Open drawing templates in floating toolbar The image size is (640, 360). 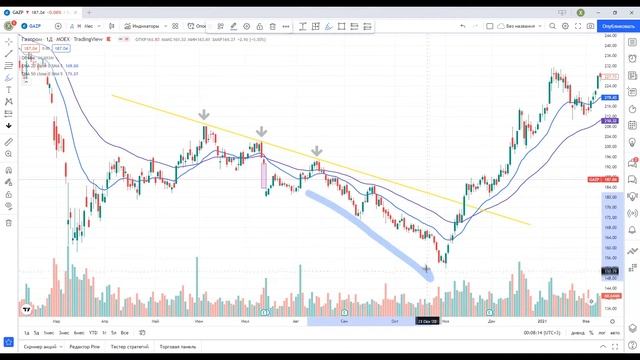[x=220, y=27]
